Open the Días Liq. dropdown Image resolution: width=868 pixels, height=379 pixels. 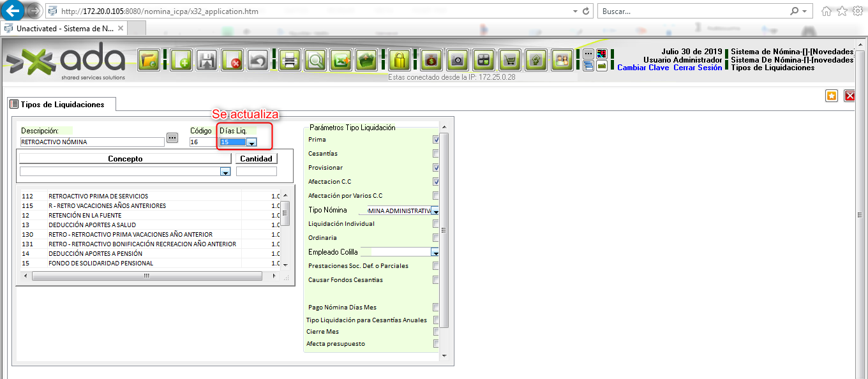click(251, 142)
